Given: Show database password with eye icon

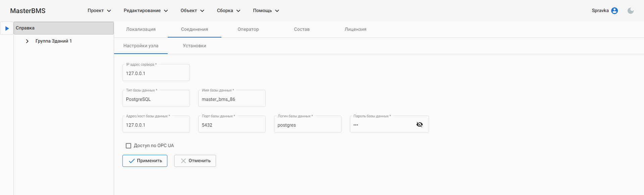Looking at the screenshot, I should point(419,125).
